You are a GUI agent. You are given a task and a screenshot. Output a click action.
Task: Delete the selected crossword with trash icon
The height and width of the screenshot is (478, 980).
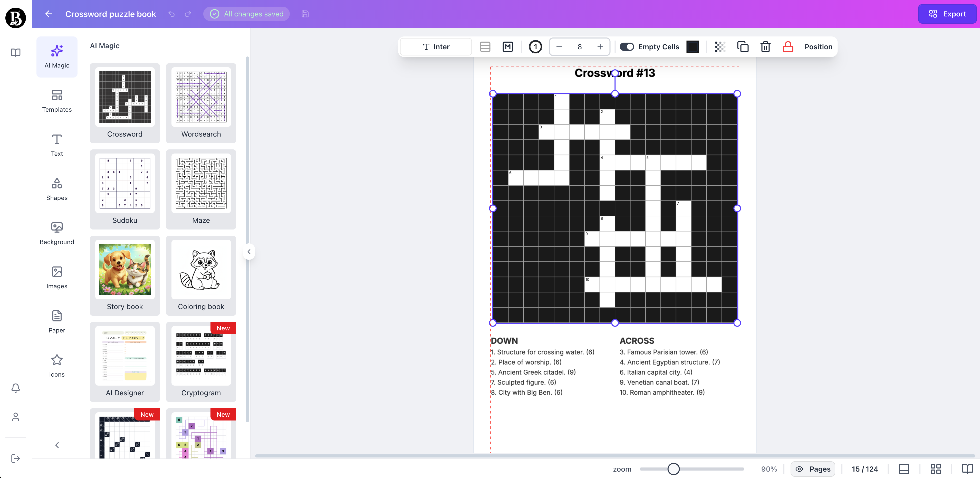point(765,46)
